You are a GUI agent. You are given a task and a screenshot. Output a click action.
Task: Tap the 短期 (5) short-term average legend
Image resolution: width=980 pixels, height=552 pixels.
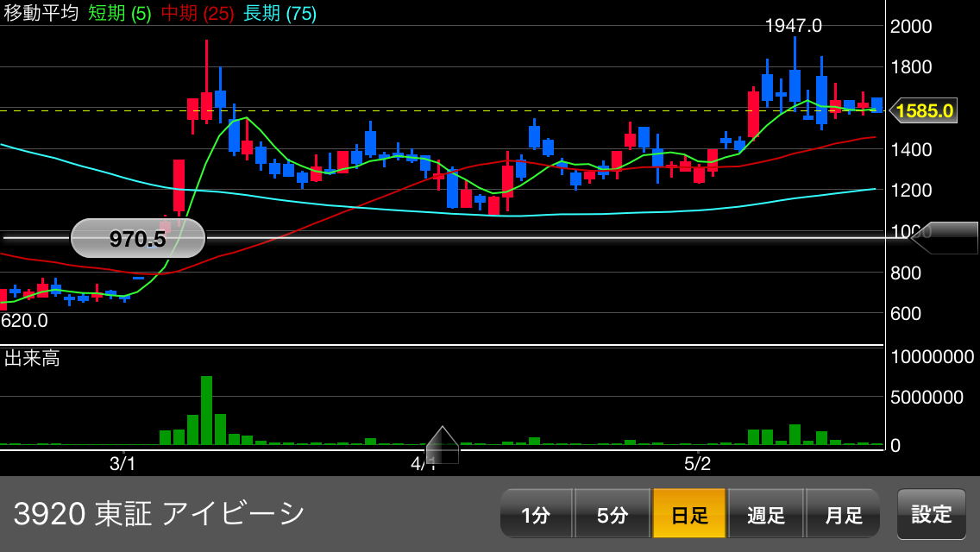119,13
